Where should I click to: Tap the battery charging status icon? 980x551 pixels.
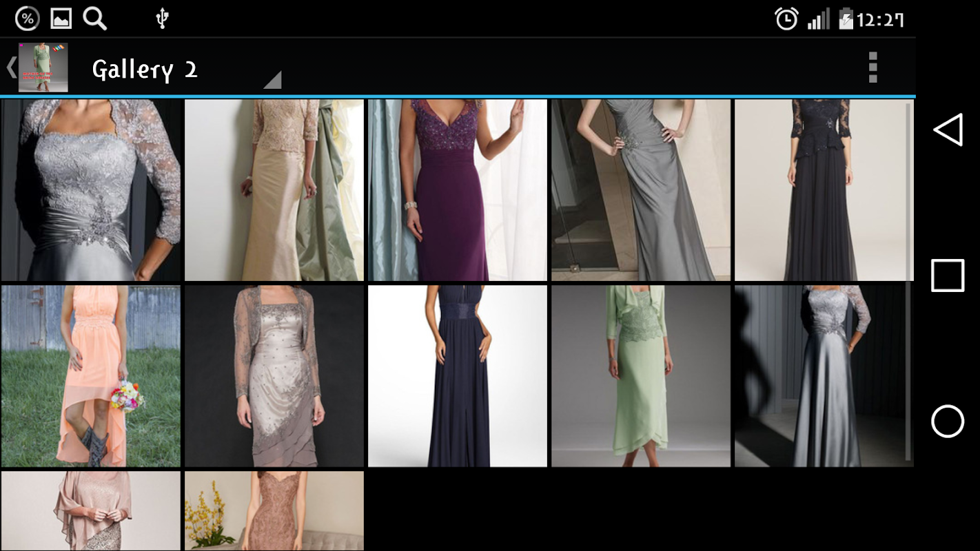[846, 19]
